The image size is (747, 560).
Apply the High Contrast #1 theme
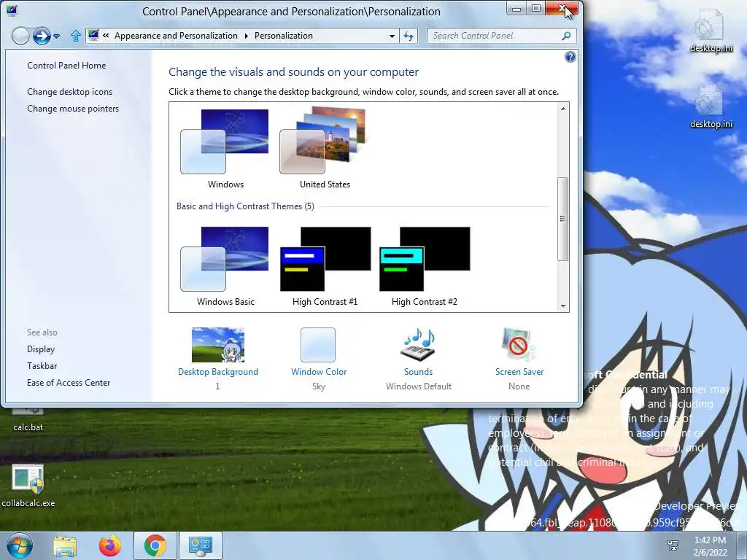click(x=325, y=267)
